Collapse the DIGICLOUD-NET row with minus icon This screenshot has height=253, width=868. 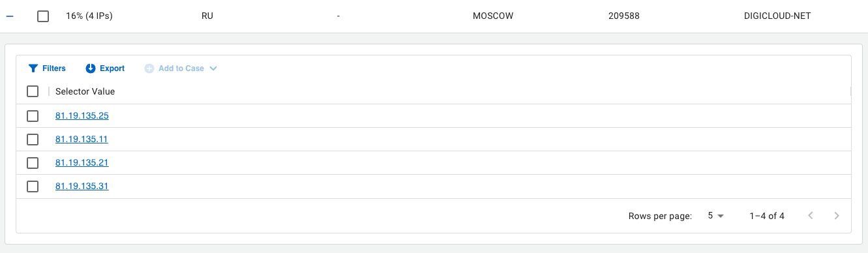(x=10, y=16)
